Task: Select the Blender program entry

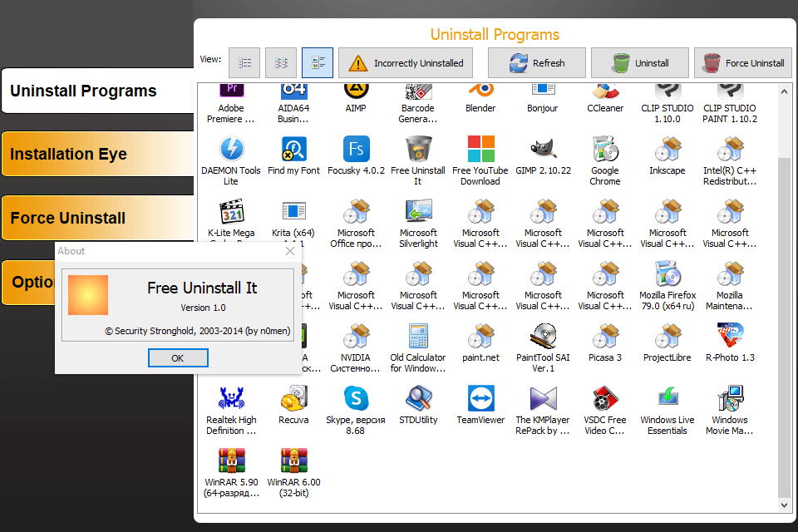Action: pos(480,99)
